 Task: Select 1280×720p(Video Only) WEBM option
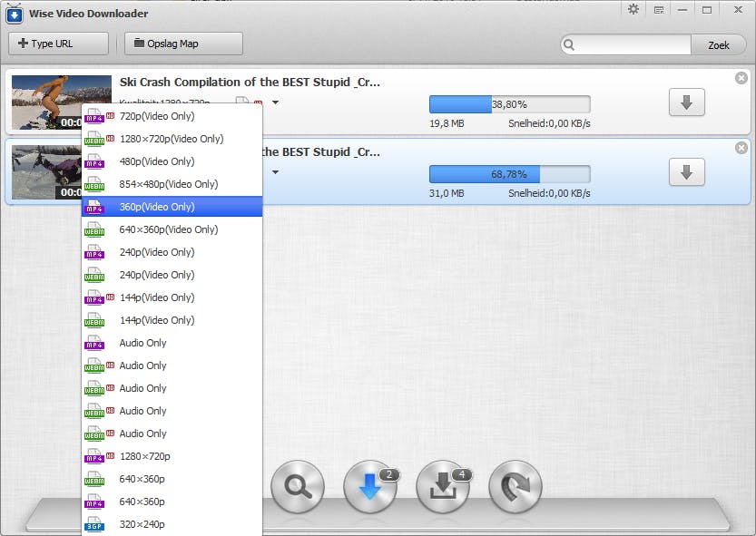(x=172, y=139)
